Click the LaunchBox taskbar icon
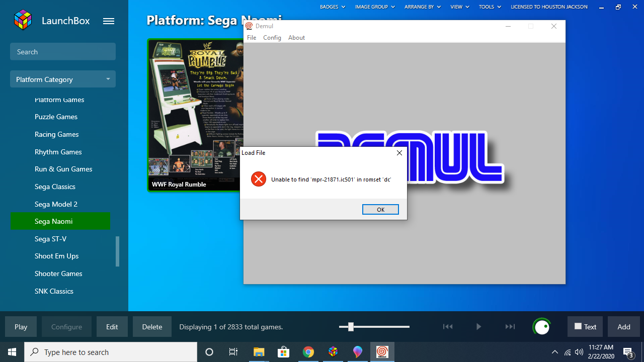This screenshot has width=644, height=362. (333, 352)
